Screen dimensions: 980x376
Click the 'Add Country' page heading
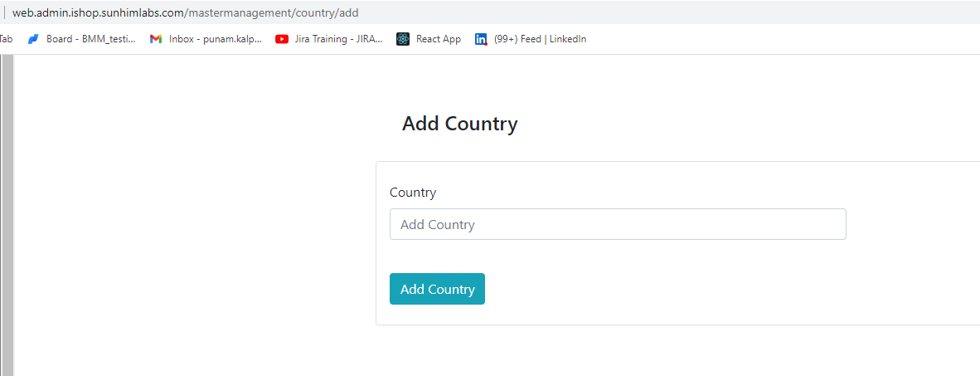pos(459,123)
